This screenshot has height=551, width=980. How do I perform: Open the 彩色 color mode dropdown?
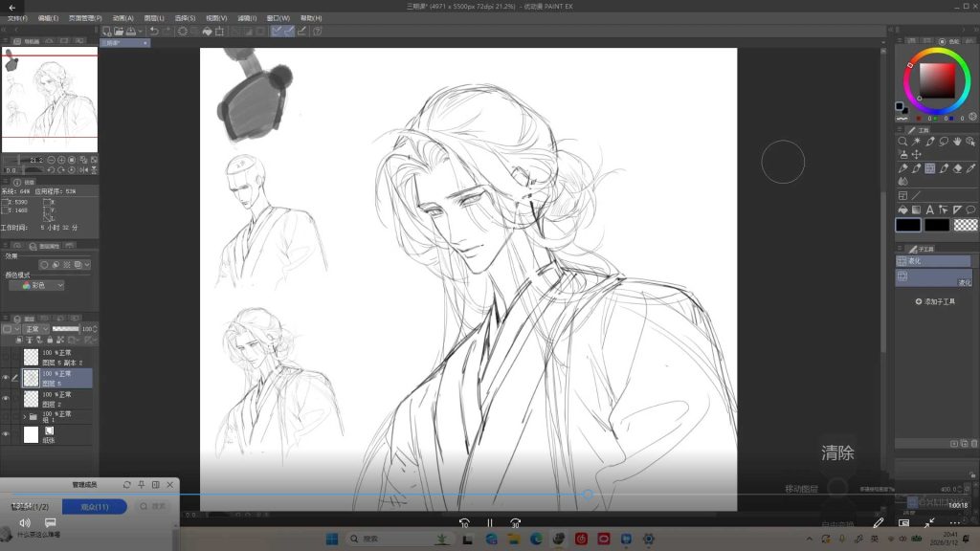pos(37,285)
